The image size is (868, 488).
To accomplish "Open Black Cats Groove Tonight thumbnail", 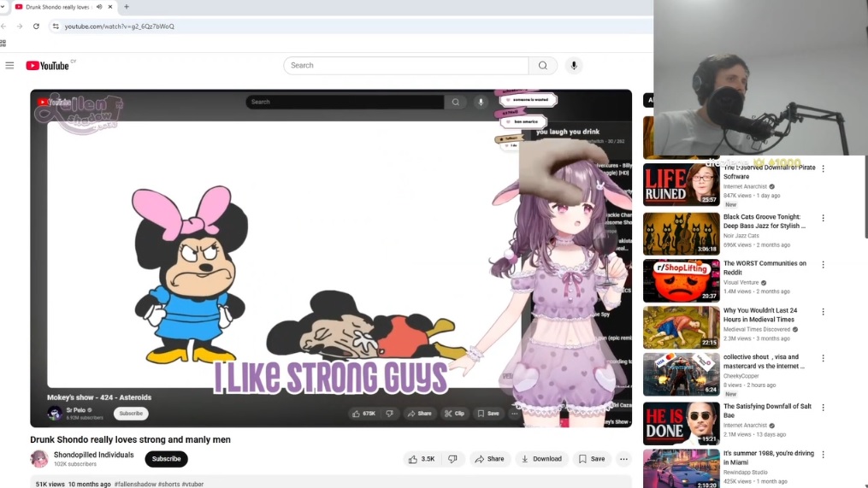I will click(x=681, y=233).
